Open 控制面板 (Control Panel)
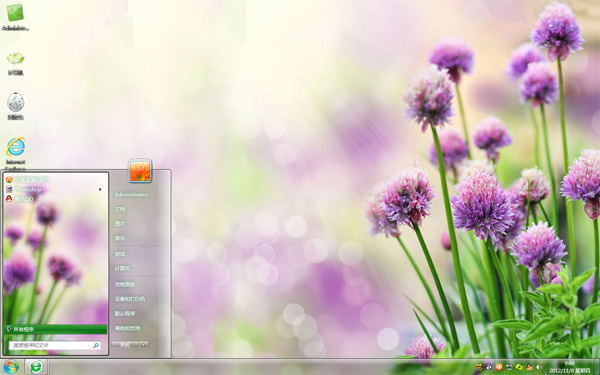The image size is (600, 375). (x=125, y=284)
